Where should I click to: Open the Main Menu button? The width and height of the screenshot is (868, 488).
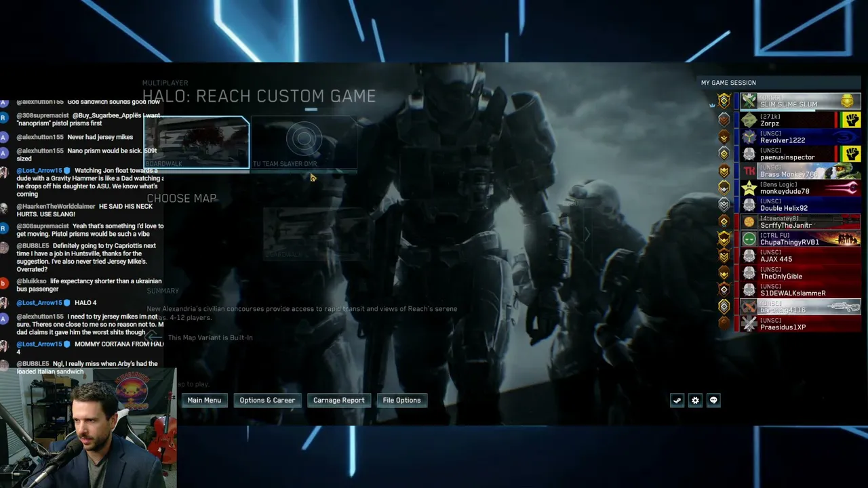click(x=204, y=401)
